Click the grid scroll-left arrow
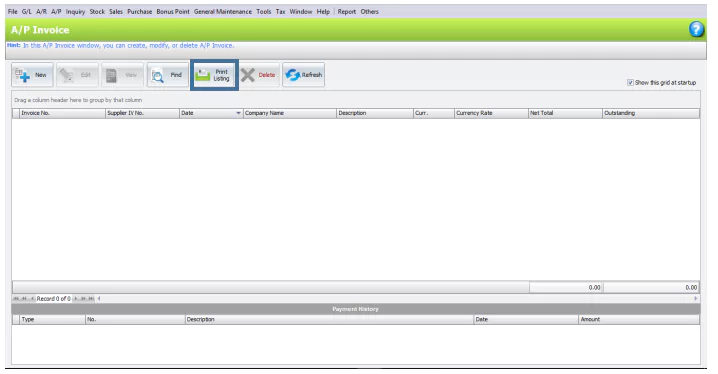The image size is (718, 374). point(99,298)
